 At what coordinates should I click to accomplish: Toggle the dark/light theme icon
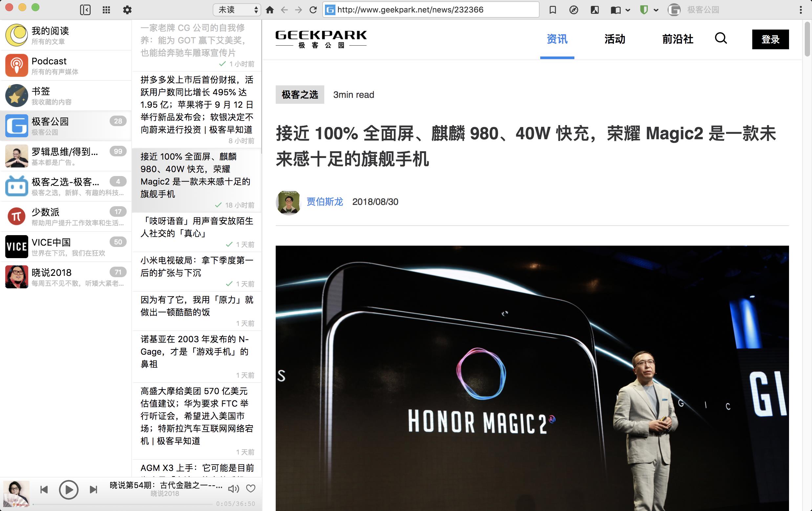[595, 10]
